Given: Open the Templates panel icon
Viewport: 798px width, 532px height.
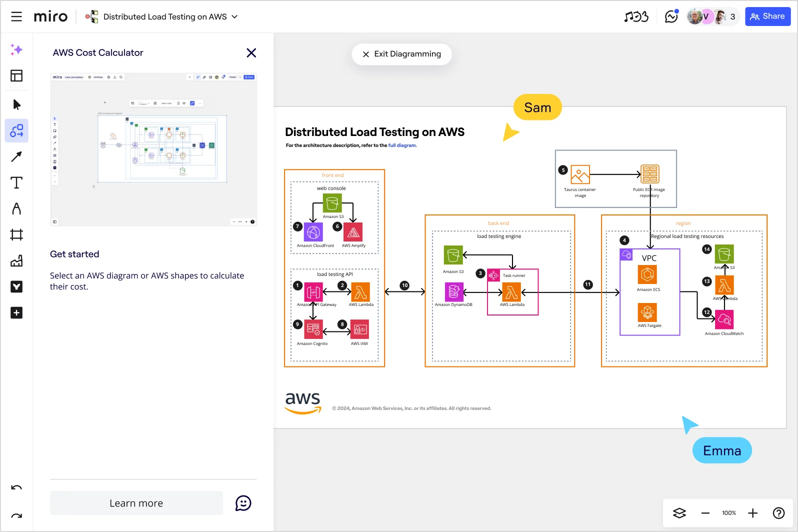Looking at the screenshot, I should pos(16,75).
